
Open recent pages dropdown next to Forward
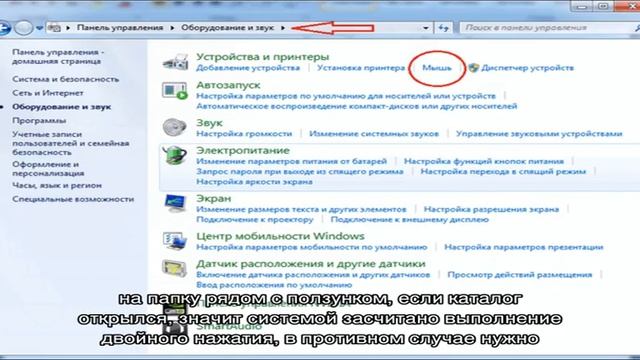(x=39, y=28)
